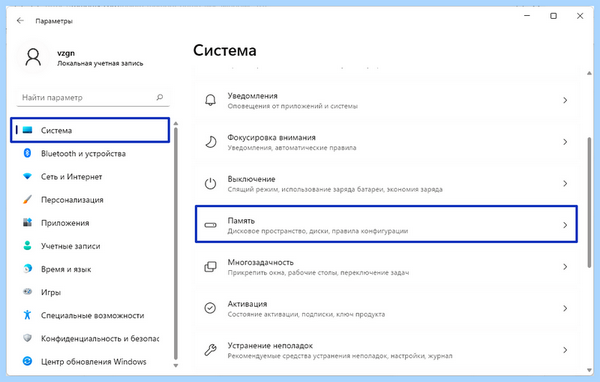Viewport: 600px width, 382px height.
Task: Click the back arrow in Параметры header
Action: click(x=20, y=21)
